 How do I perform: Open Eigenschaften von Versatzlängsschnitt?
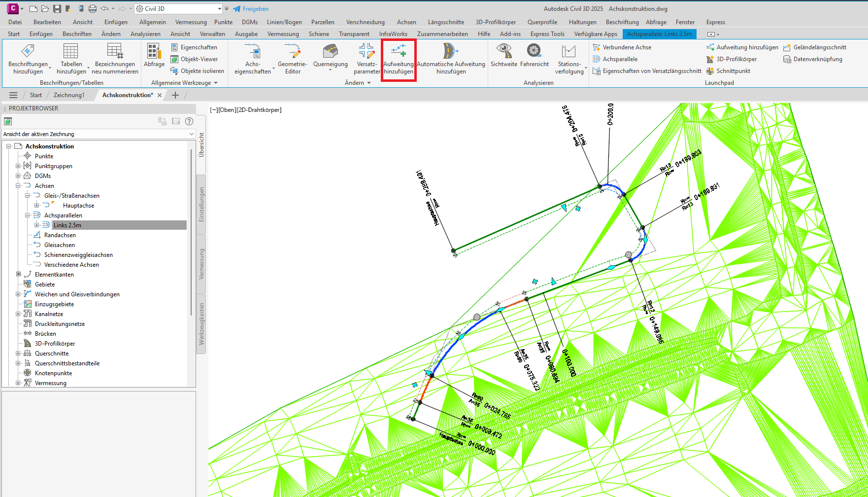click(647, 71)
